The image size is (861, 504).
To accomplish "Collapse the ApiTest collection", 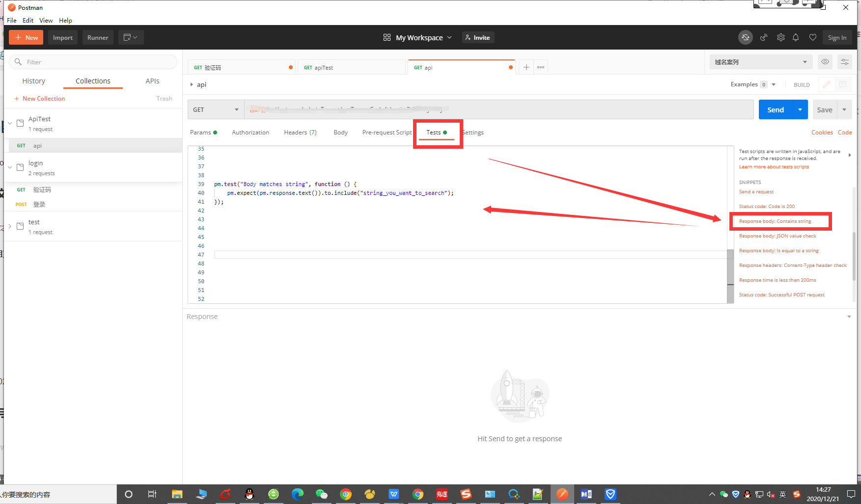I will tap(10, 123).
